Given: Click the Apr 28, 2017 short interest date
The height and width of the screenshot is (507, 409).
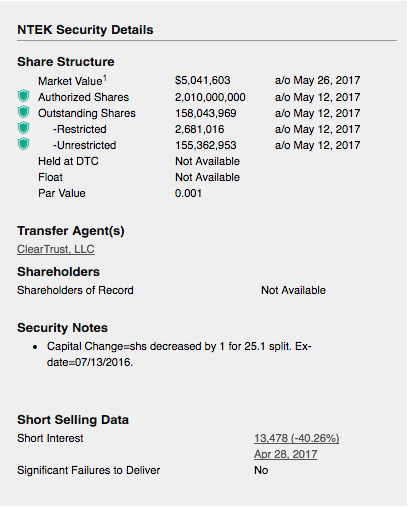Looking at the screenshot, I should (x=285, y=454).
